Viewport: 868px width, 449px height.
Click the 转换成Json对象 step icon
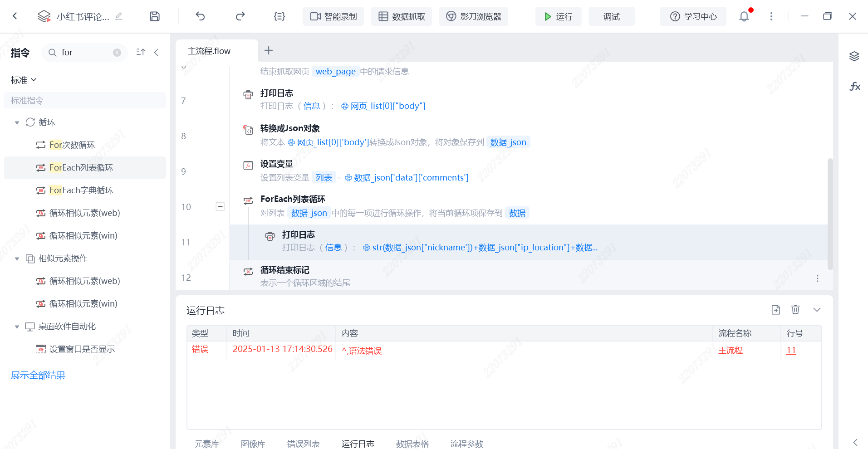click(x=248, y=130)
